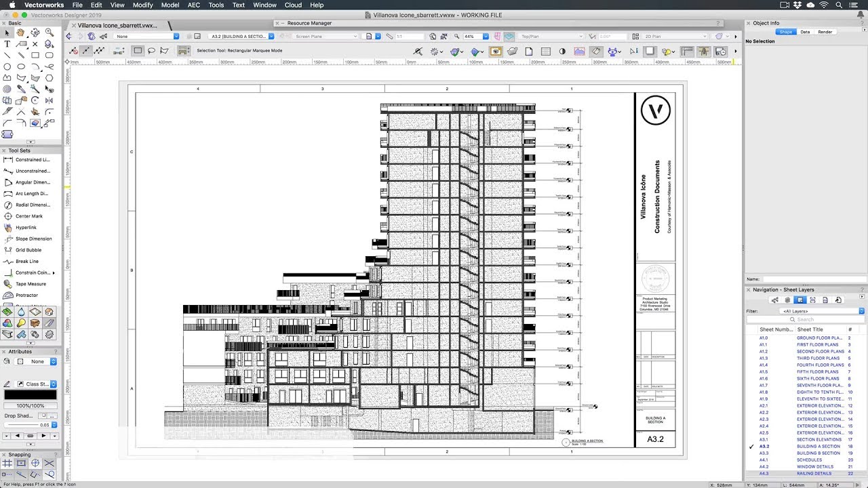This screenshot has height=488, width=868.
Task: Select the Grid Bubble tool
Action: [x=26, y=250]
